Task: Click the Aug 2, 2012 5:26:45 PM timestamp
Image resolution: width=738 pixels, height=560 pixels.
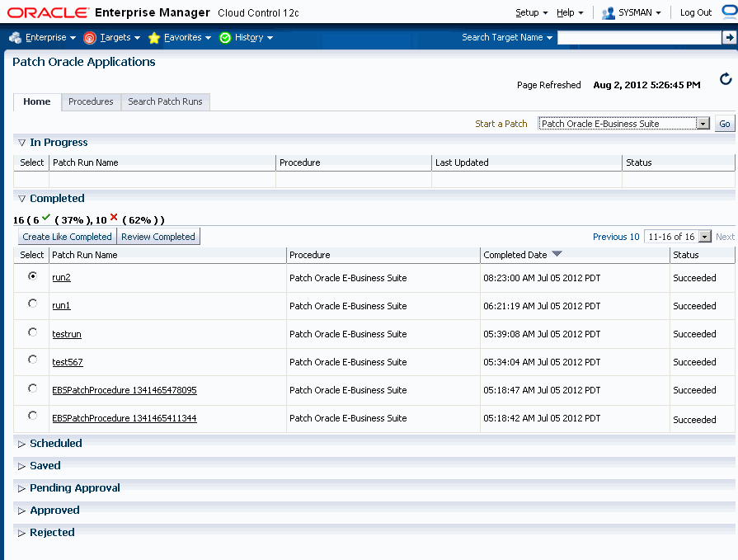Action: 646,85
